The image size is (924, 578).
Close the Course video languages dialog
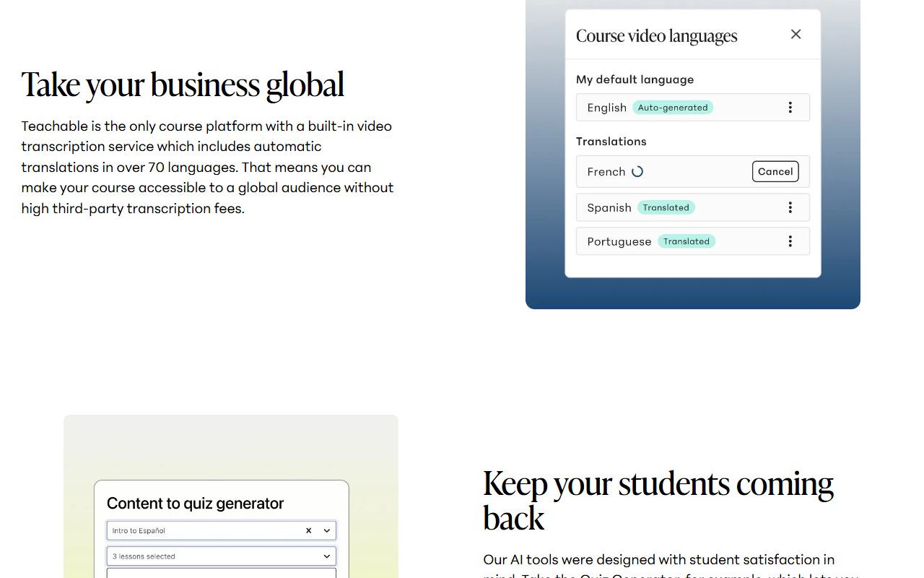pyautogui.click(x=796, y=34)
